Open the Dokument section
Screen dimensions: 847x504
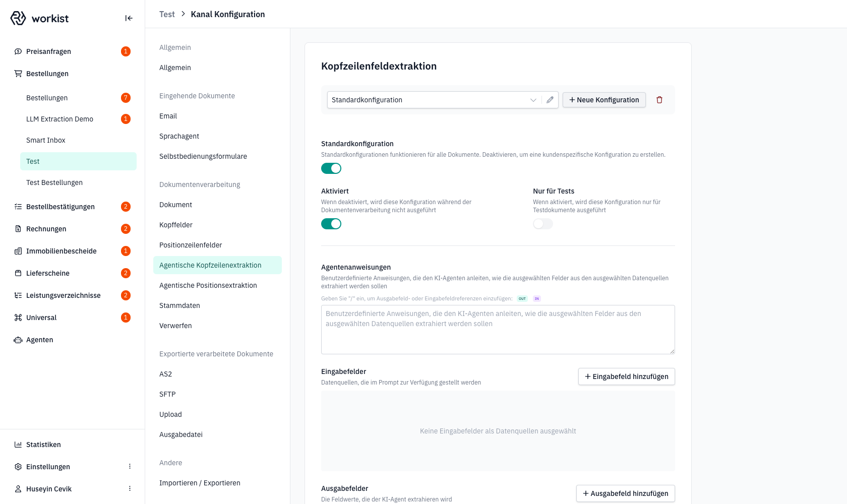(217, 205)
